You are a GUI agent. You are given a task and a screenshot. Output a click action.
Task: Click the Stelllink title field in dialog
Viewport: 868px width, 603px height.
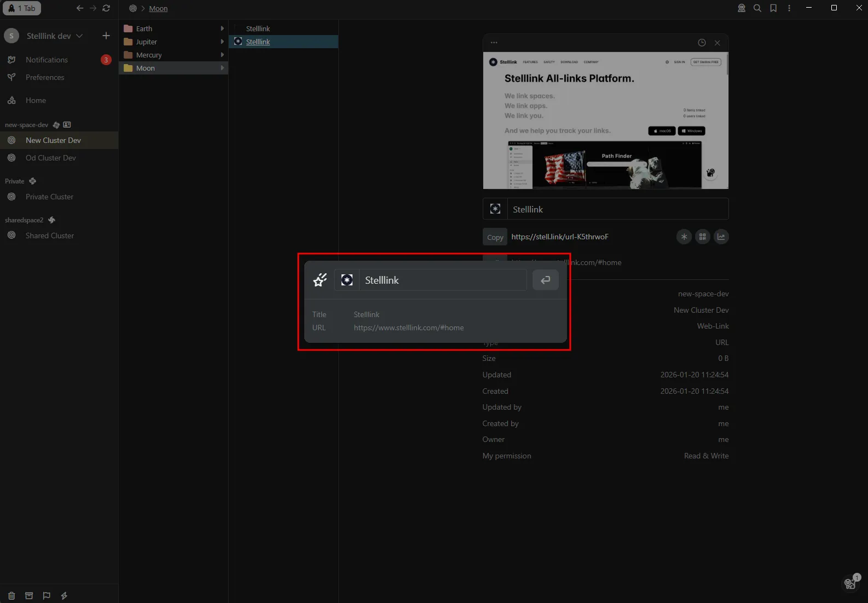[442, 280]
